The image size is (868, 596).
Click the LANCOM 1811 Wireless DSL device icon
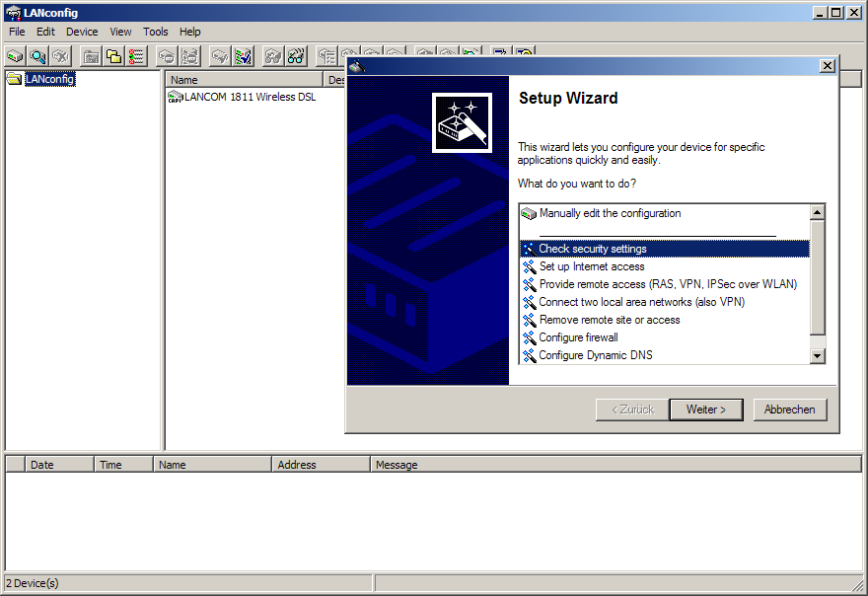point(176,97)
